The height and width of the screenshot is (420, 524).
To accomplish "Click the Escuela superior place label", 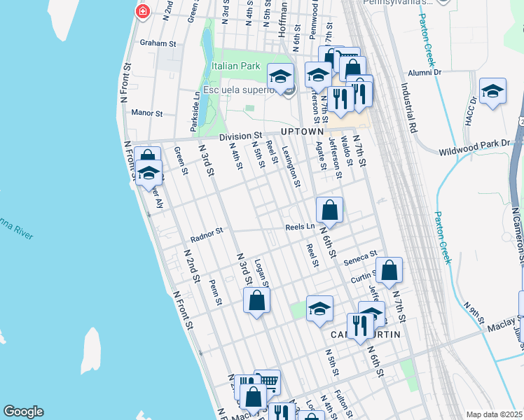I will click(x=240, y=90).
